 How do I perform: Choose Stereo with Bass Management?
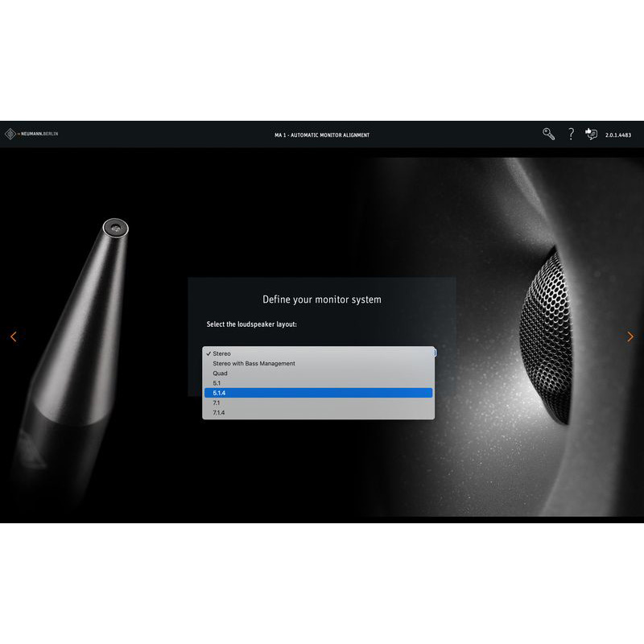tap(318, 364)
